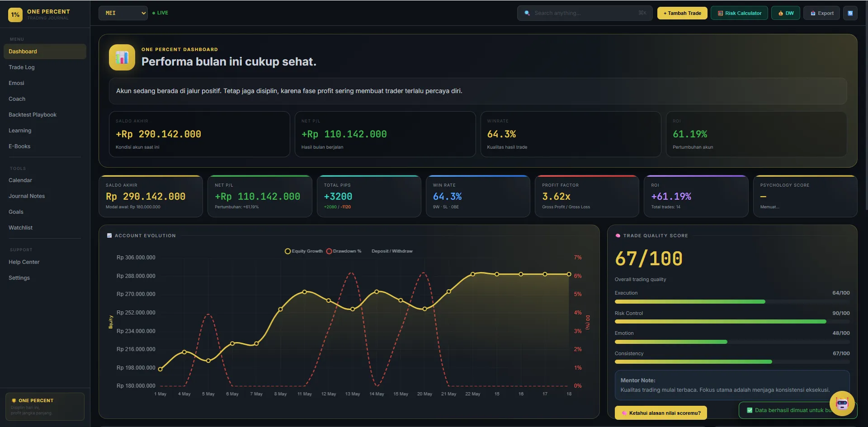Click the + Tambah Trade button

(x=682, y=13)
